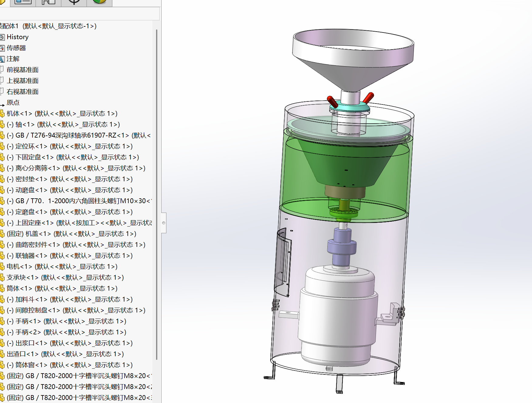
Task: Select the 电机<1> component
Action: click(x=62, y=267)
